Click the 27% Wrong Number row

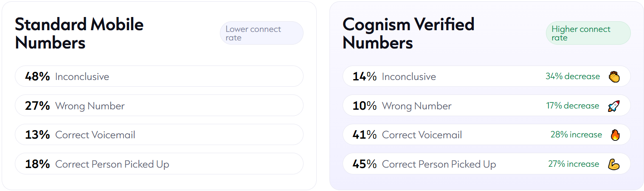[x=159, y=105]
